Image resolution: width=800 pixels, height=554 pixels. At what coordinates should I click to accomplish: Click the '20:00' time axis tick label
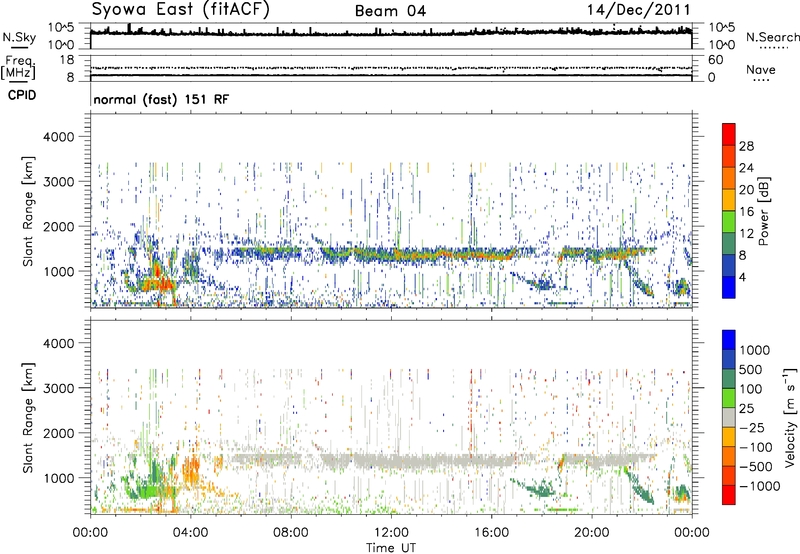click(x=591, y=533)
